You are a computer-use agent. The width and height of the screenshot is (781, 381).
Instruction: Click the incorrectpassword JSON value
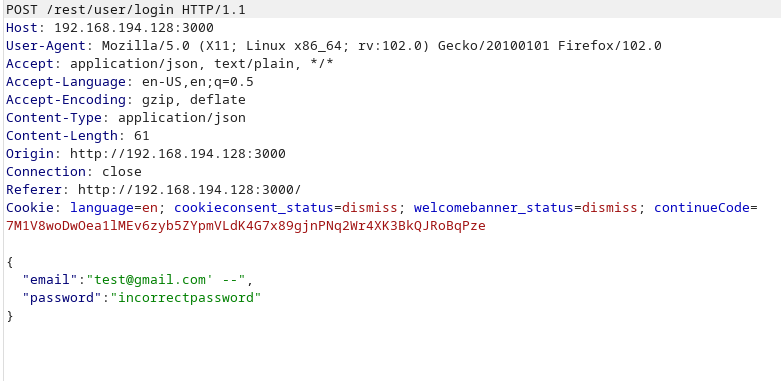[186, 297]
